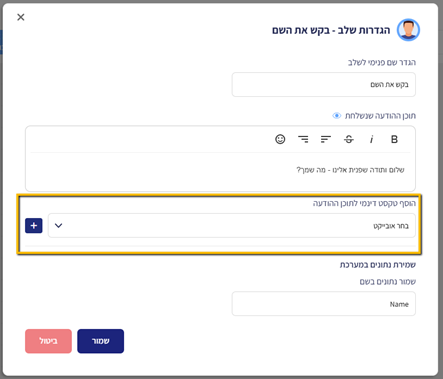Click the 'שמירת נתונים במערכת' section heading
This screenshot has width=443, height=379.
(378, 265)
